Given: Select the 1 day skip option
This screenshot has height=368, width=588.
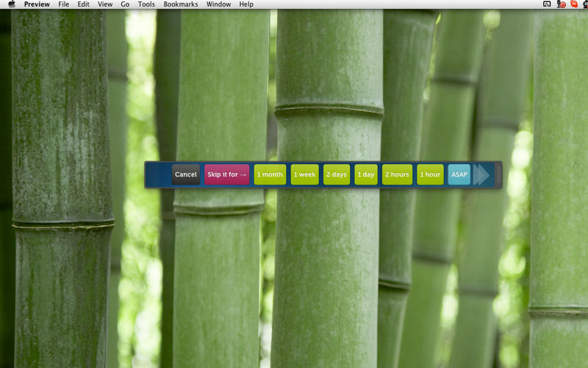Looking at the screenshot, I should (x=366, y=174).
